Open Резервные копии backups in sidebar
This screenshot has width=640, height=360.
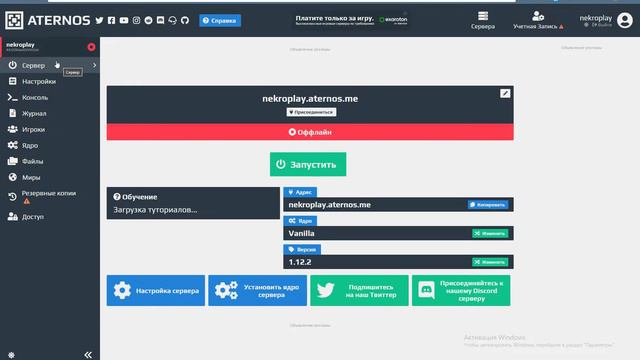point(49,196)
